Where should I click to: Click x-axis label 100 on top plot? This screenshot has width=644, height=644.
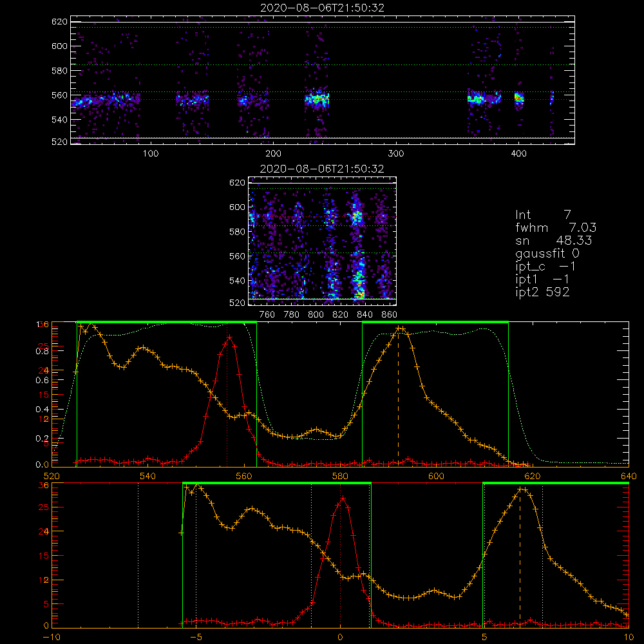(151, 154)
